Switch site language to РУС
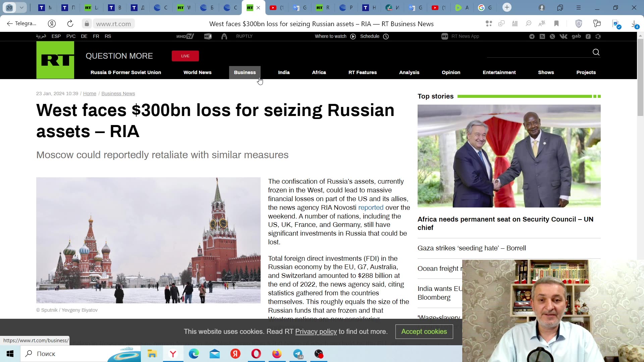This screenshot has height=362, width=644. (x=71, y=36)
